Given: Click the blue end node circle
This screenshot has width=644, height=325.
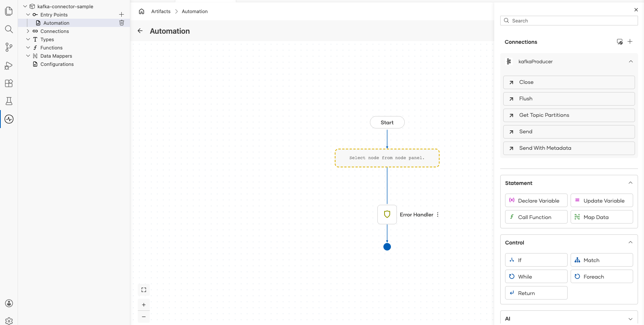Looking at the screenshot, I should (x=387, y=247).
